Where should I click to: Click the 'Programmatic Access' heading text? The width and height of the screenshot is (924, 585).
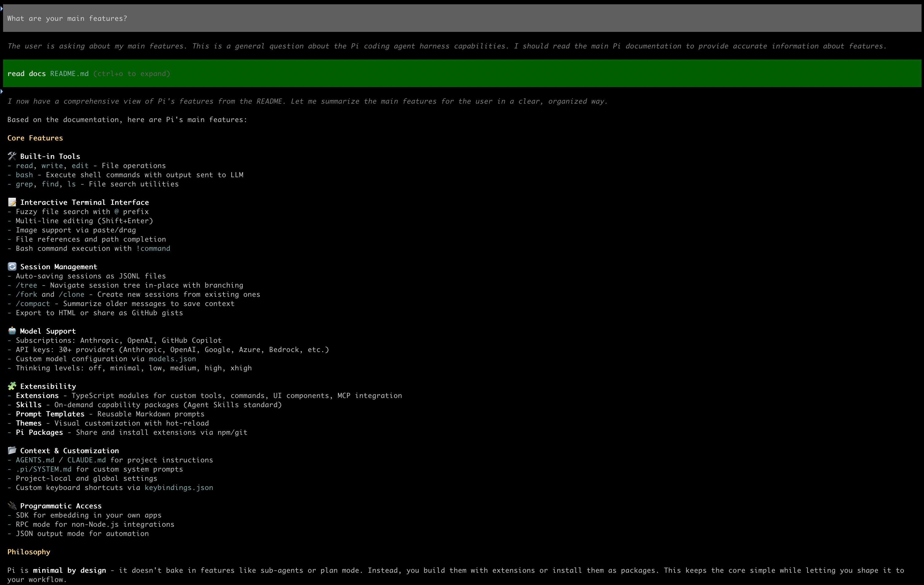tap(61, 506)
